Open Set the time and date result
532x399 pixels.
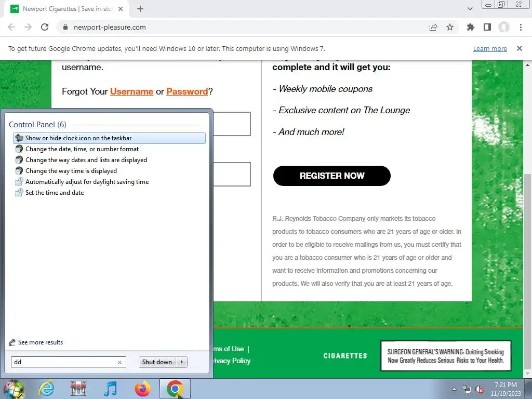(x=54, y=192)
